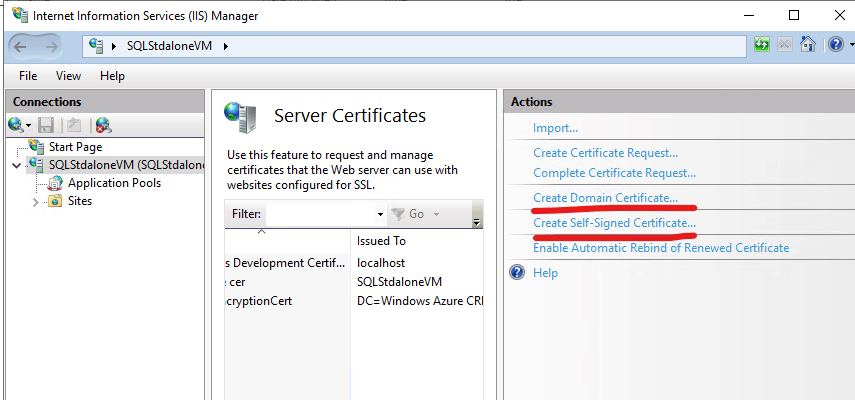Viewport: 855px width, 400px height.
Task: Select the DC=Windows Azure CRP cell
Action: click(x=419, y=301)
